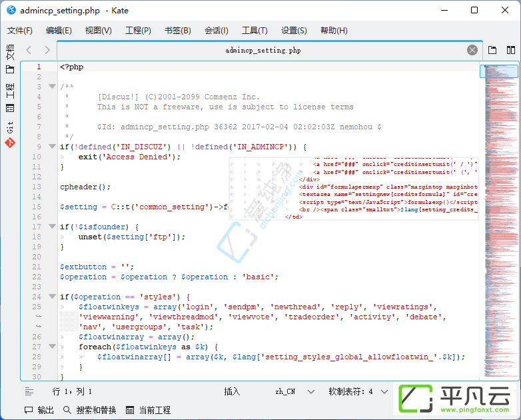Screen dimensions: 521x420
Task: Go to next tab arrow
Action: tap(47, 50)
